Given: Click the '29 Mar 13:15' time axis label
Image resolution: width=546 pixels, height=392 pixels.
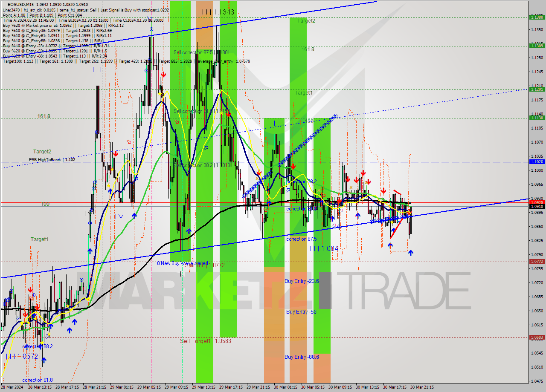Looking at the screenshot, I should [x=204, y=387].
